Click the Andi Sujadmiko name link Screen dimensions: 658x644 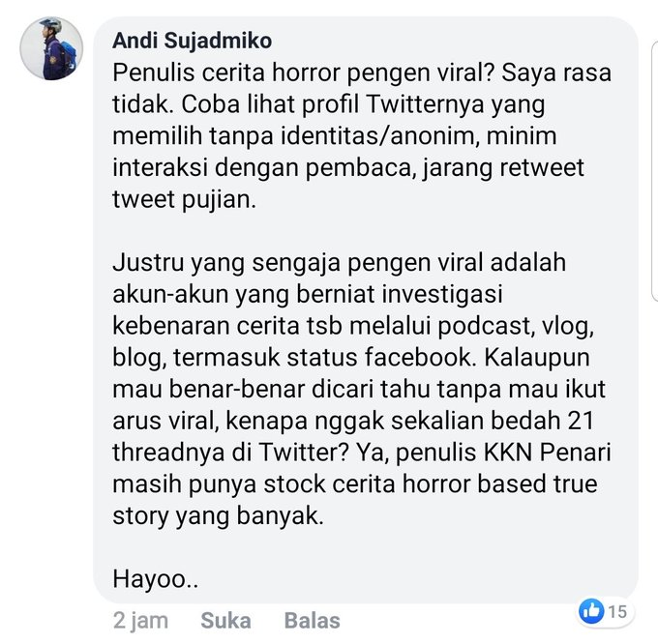tap(193, 41)
